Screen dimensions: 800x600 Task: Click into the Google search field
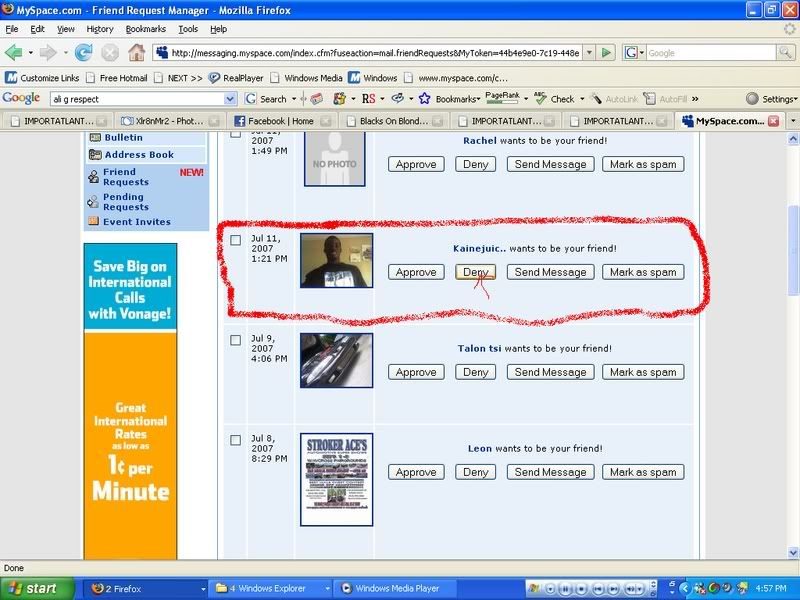click(x=711, y=53)
